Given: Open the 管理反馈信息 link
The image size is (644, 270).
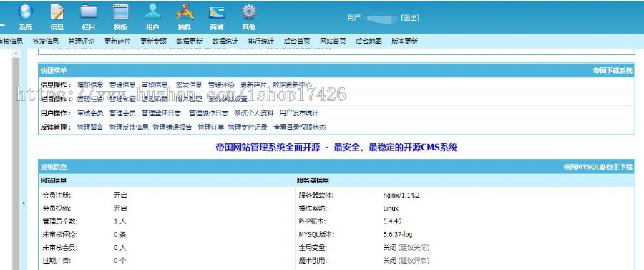Looking at the screenshot, I should tap(129, 127).
